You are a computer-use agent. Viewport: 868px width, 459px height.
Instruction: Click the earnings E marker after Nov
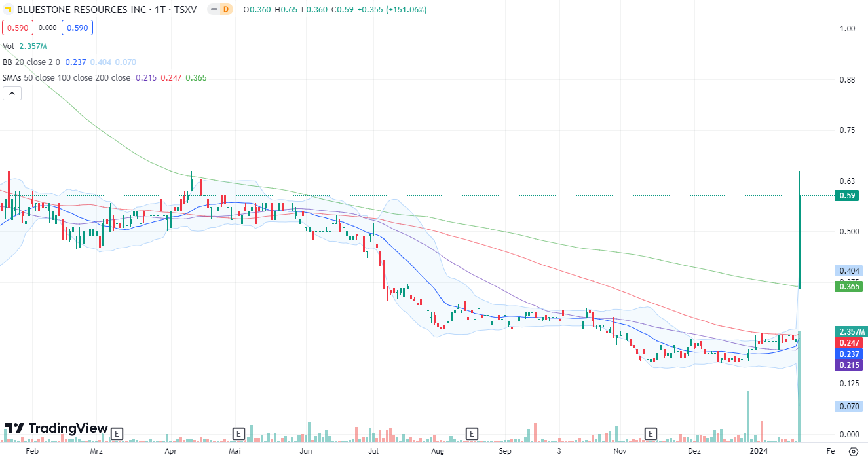(x=651, y=433)
